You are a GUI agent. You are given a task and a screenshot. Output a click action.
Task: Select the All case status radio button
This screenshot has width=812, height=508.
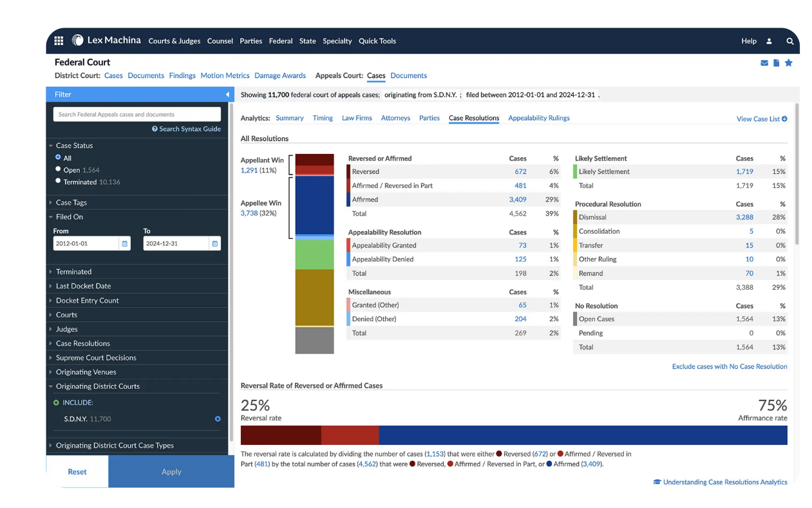coord(59,157)
